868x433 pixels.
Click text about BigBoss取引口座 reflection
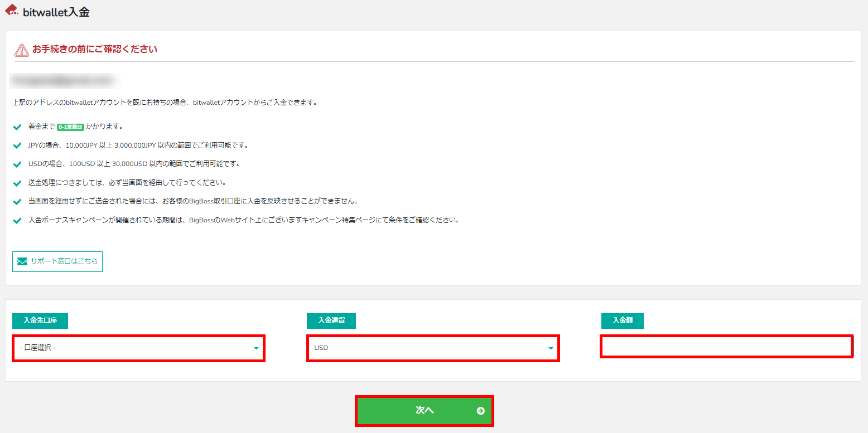192,201
